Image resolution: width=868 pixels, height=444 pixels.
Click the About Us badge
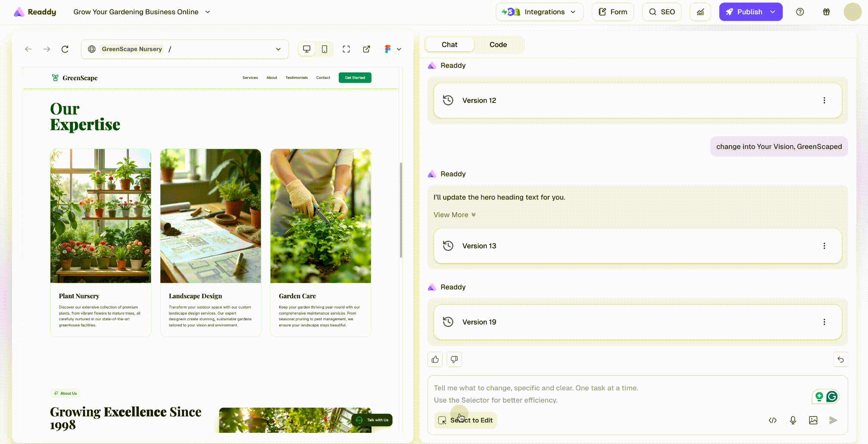point(66,393)
